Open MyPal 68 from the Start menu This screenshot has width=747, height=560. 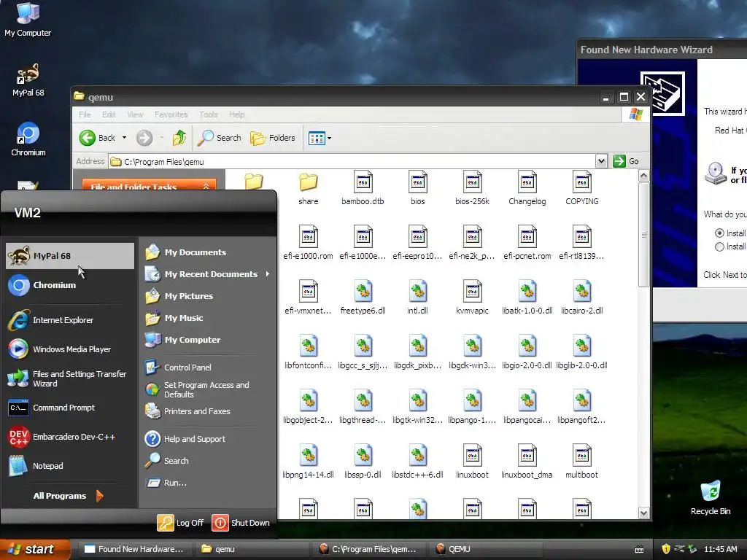(70, 256)
